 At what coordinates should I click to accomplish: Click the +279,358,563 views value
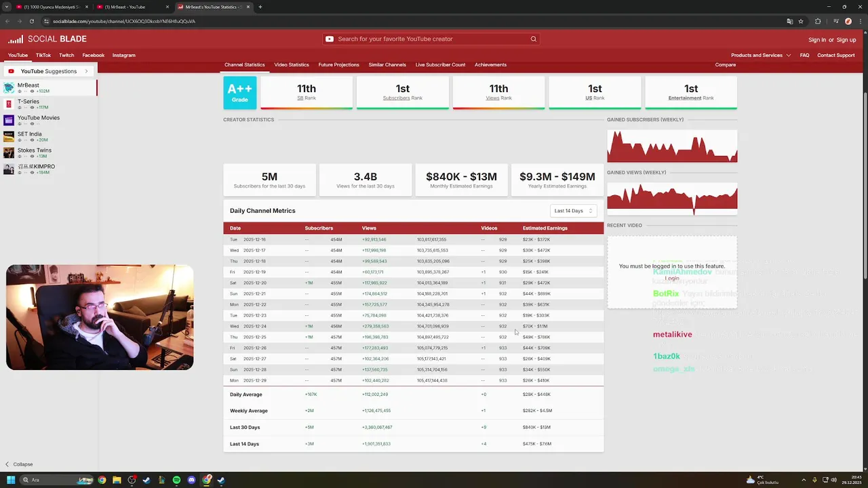pyautogui.click(x=375, y=326)
